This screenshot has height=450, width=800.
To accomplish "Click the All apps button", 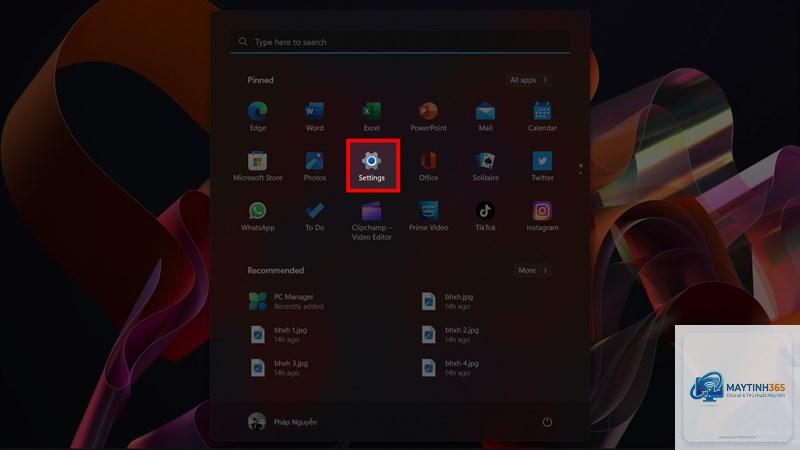I will (x=529, y=80).
